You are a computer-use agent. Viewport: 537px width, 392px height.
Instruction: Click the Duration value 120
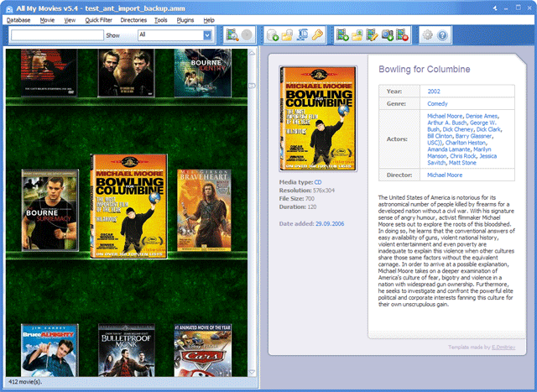coord(312,207)
